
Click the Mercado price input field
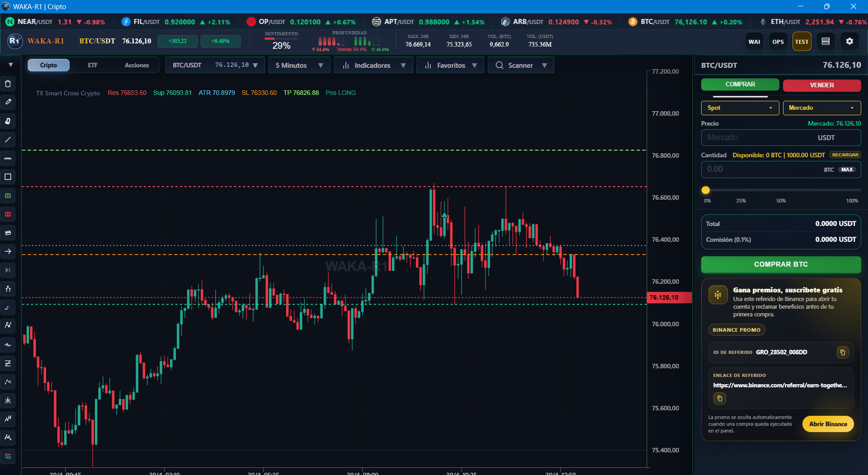tap(781, 137)
